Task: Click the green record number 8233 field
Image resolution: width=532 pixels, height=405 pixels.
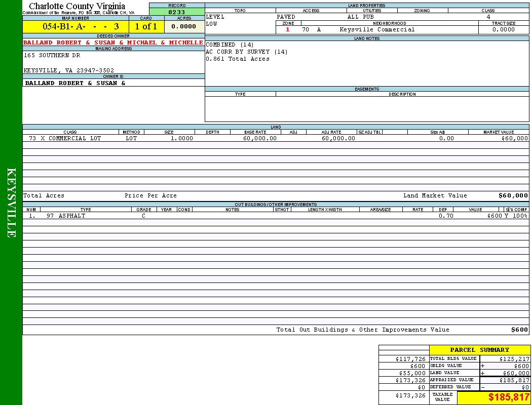Action: click(x=177, y=12)
